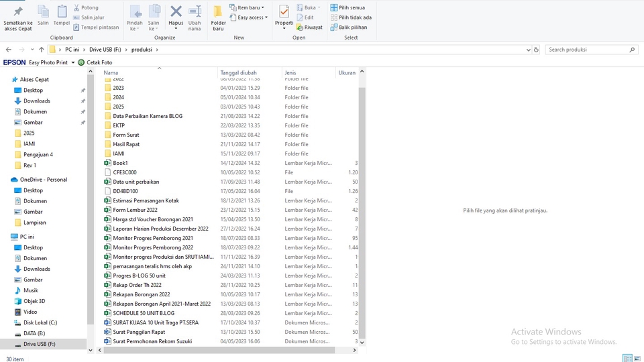Navigate back using the back arrow
This screenshot has height=362, width=644.
tap(9, 50)
